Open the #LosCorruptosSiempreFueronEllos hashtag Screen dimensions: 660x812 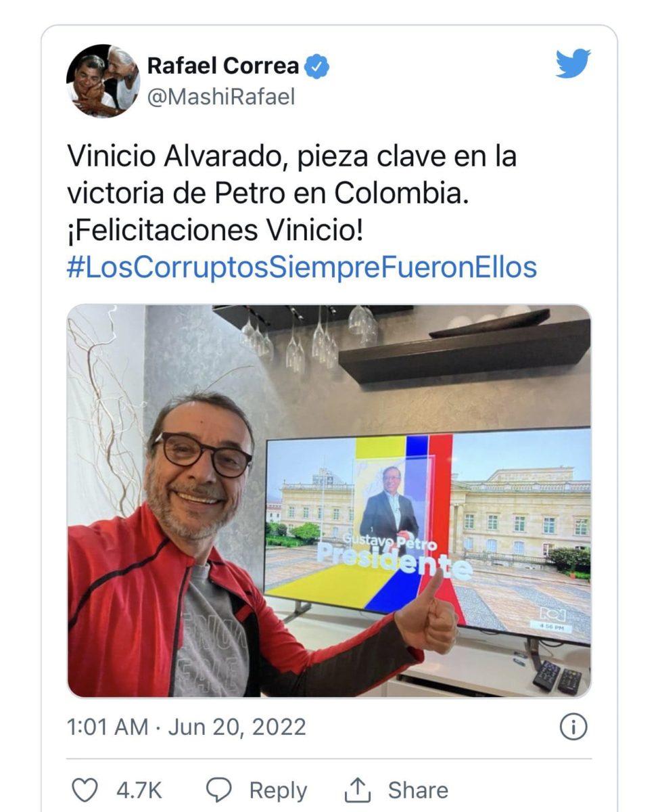(x=302, y=267)
